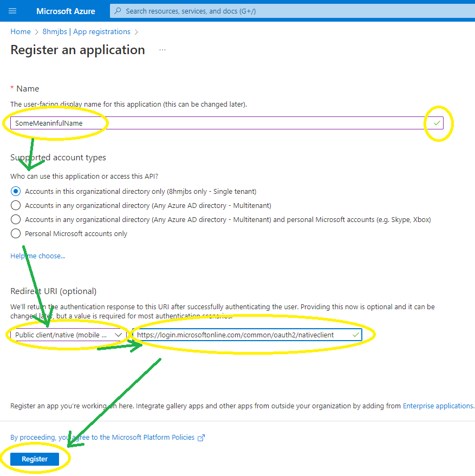Click the Supported account types heading

pos(58,157)
